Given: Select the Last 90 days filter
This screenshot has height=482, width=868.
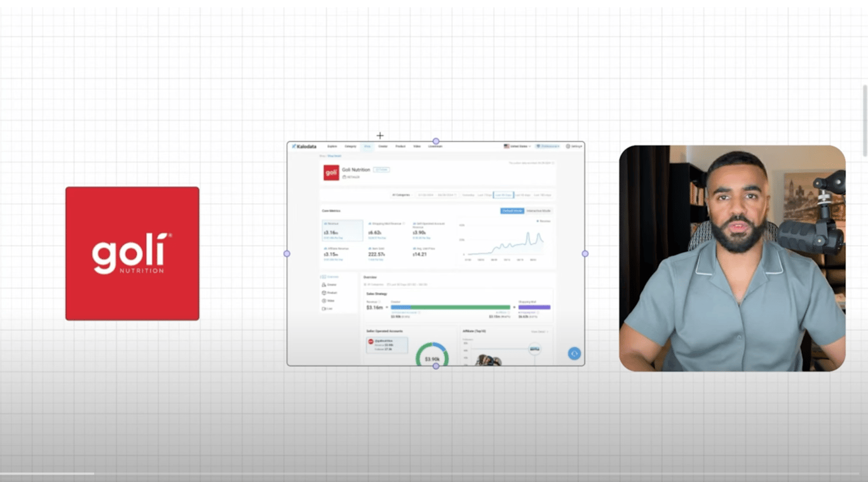Looking at the screenshot, I should point(522,195).
